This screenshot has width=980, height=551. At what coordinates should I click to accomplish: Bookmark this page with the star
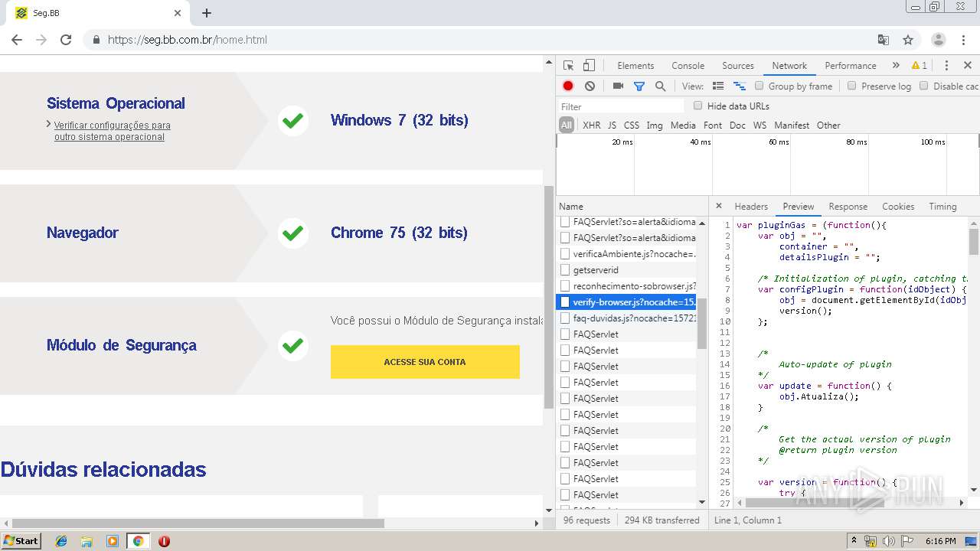pyautogui.click(x=908, y=40)
